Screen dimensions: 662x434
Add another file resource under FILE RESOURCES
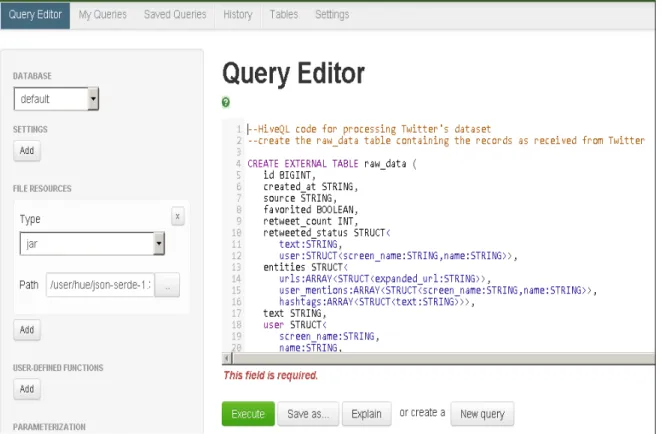[x=27, y=330]
